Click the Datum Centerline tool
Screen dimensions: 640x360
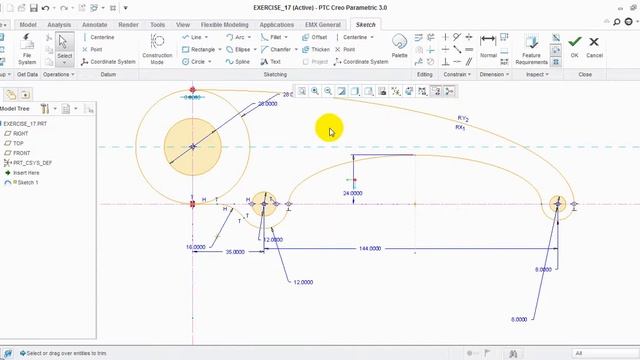(98, 37)
